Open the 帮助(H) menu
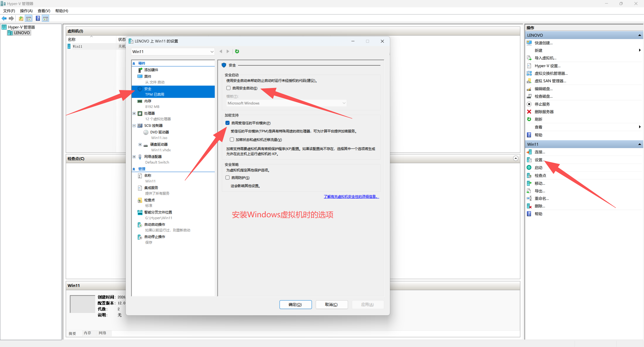The height and width of the screenshot is (347, 644). 62,11
